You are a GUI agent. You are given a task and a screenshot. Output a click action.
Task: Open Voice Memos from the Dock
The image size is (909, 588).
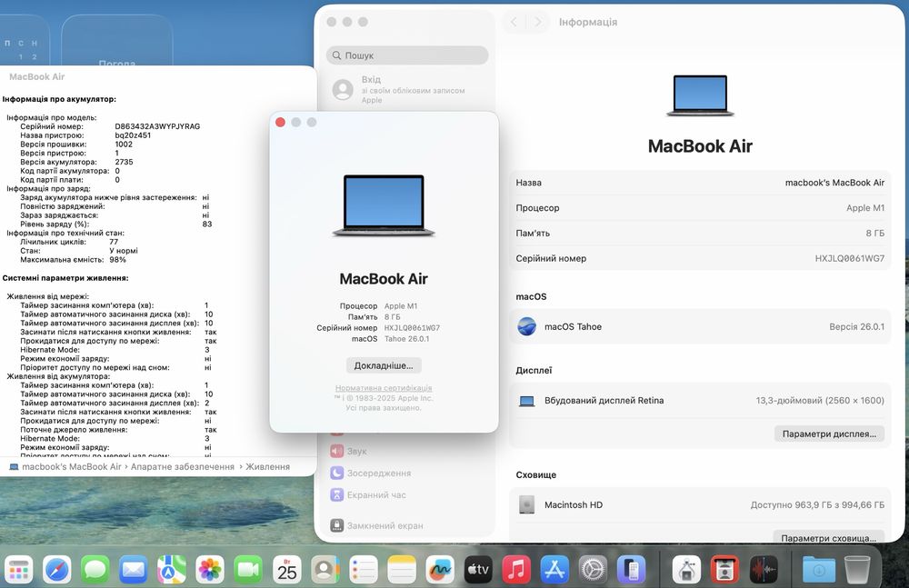tap(763, 570)
